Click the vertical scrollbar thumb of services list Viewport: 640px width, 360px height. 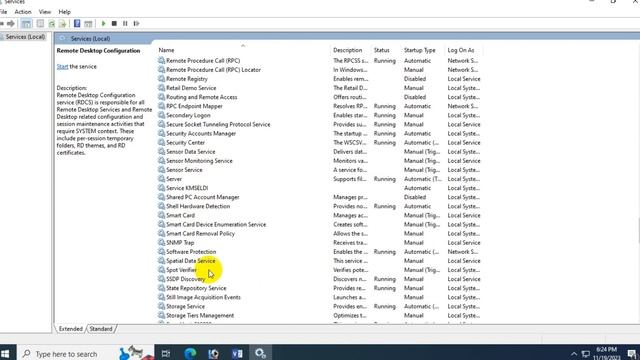638,232
